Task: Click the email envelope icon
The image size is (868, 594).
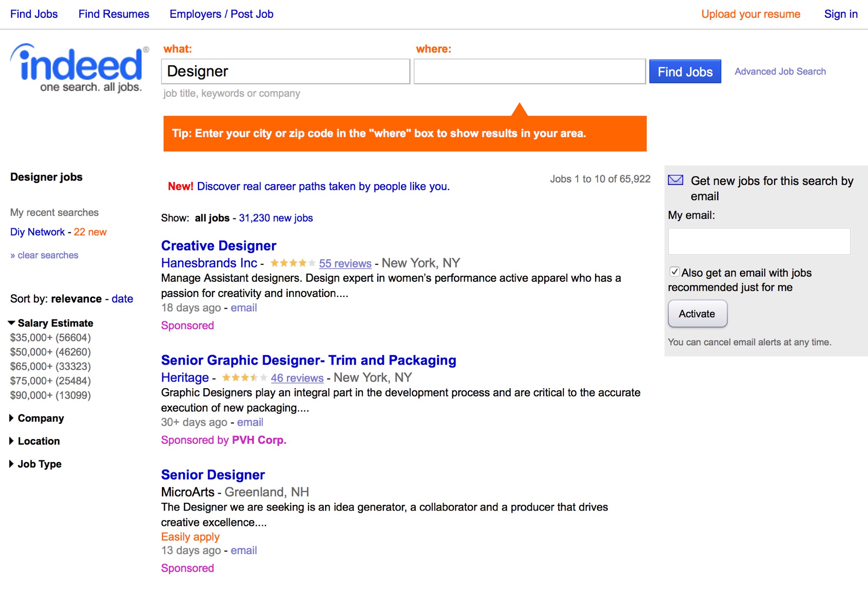Action: tap(676, 180)
